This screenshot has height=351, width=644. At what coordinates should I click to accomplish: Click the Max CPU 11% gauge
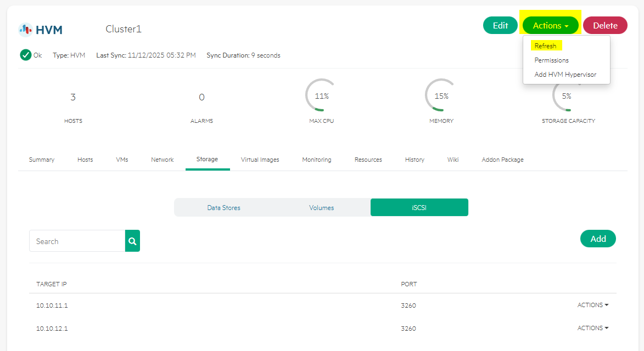click(321, 96)
